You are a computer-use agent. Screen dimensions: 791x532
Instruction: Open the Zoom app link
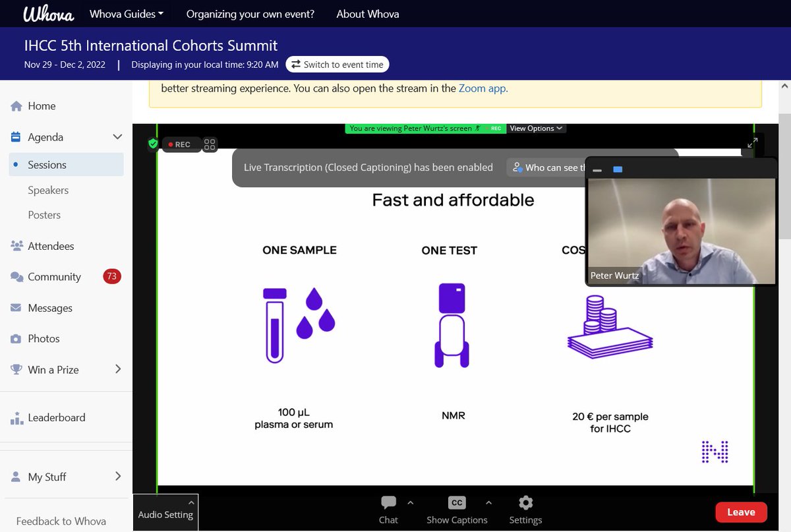coord(483,88)
